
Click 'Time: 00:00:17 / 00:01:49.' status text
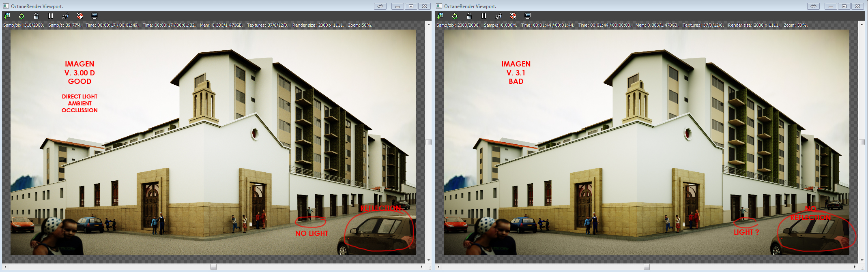tap(112, 25)
